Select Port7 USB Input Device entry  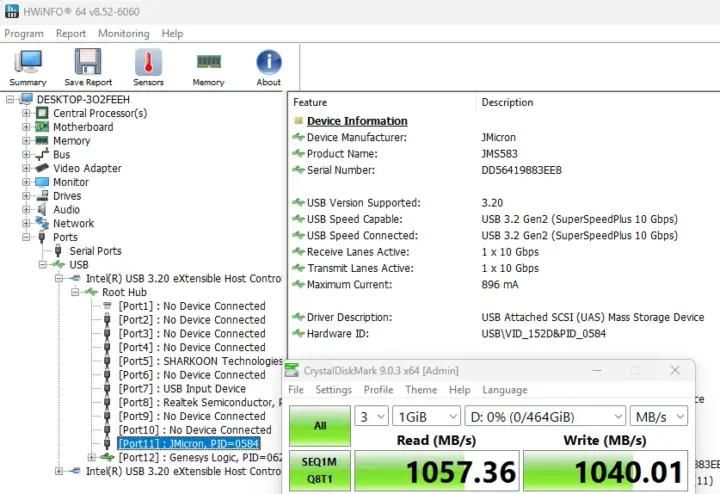coord(182,388)
